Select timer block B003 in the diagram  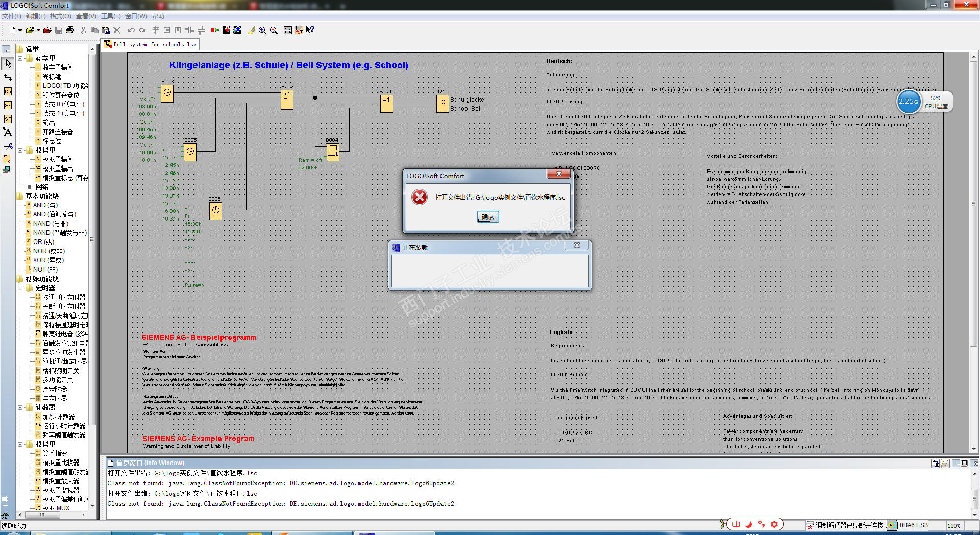click(167, 93)
